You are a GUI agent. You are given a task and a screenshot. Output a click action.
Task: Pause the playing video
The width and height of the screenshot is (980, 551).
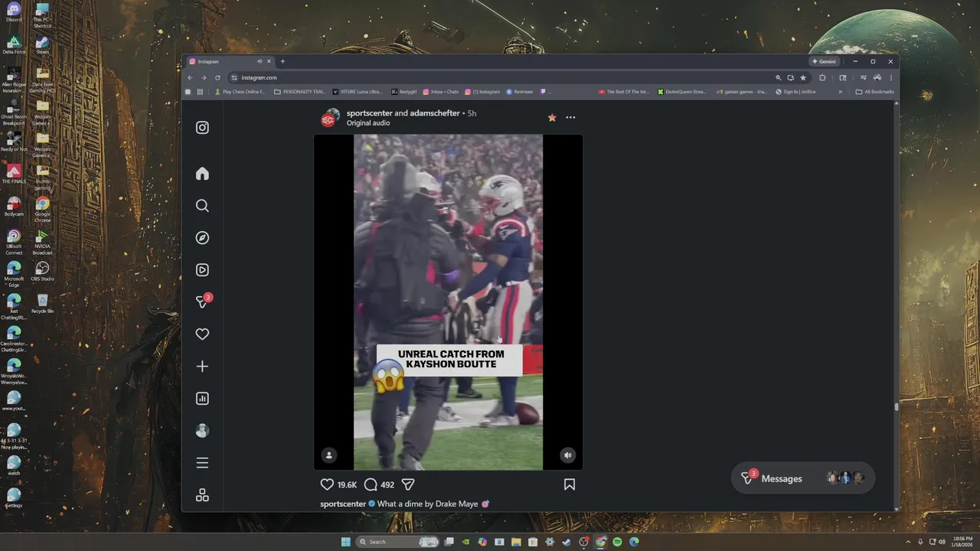tap(448, 302)
